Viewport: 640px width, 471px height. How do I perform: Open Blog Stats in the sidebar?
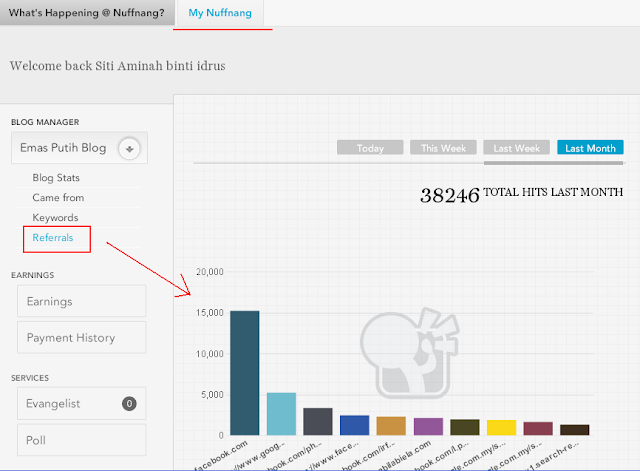[x=56, y=178]
